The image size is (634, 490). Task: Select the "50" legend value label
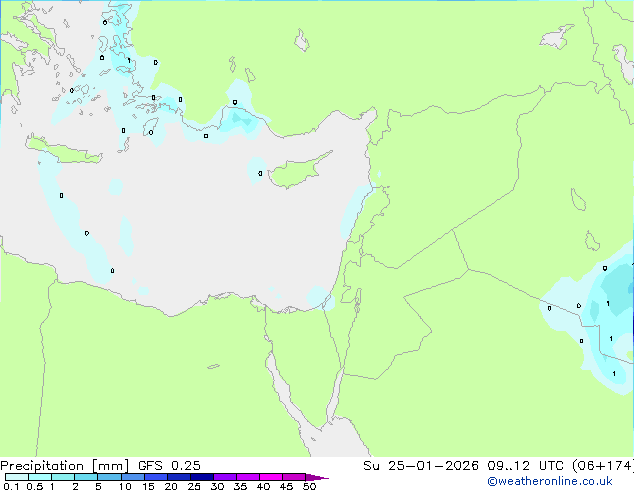[x=309, y=486]
